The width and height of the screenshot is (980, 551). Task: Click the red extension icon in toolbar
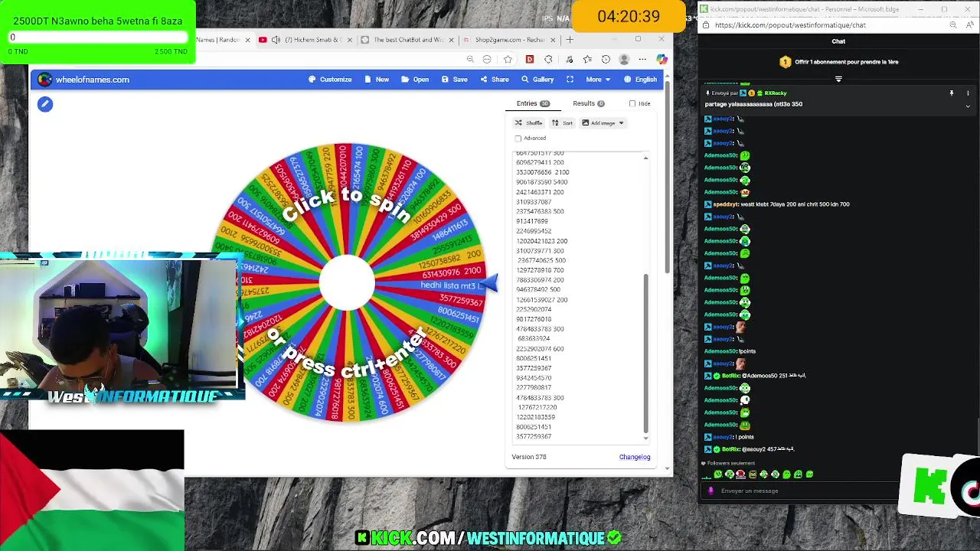click(529, 60)
